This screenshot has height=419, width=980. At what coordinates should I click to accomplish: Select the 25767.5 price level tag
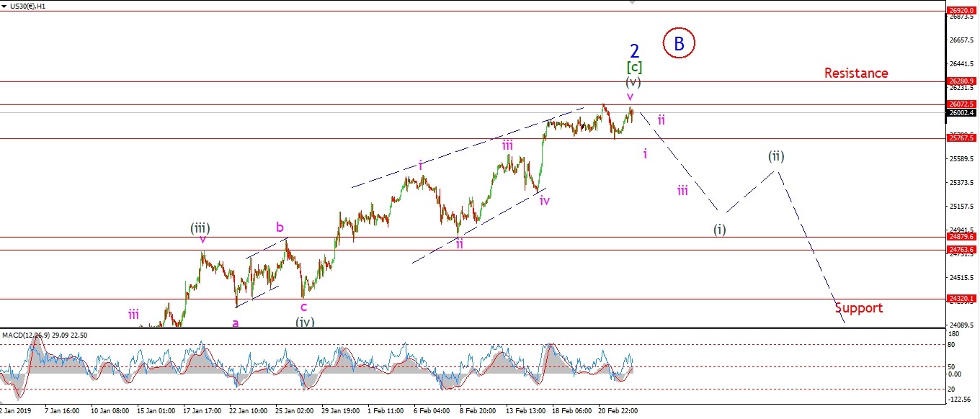coord(962,138)
